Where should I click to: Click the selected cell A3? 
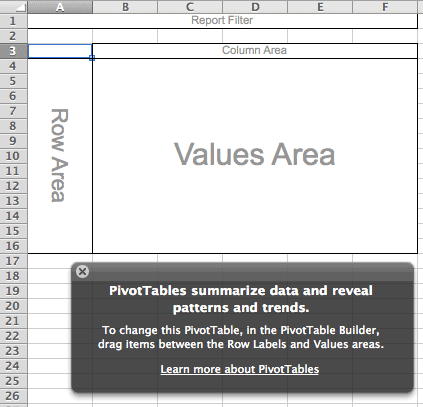coord(60,51)
